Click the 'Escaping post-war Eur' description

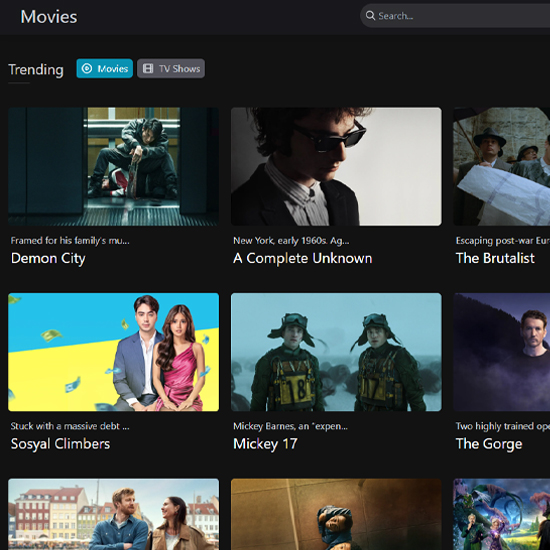pos(503,241)
